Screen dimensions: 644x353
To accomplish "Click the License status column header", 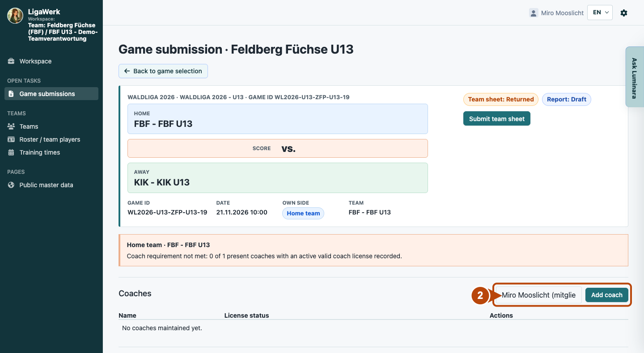I will coord(246,315).
